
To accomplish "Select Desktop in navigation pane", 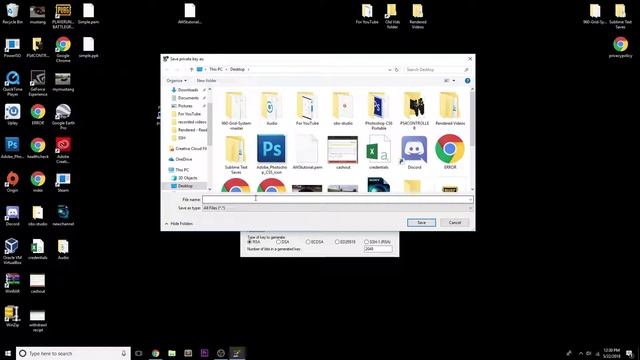I will click(x=185, y=186).
